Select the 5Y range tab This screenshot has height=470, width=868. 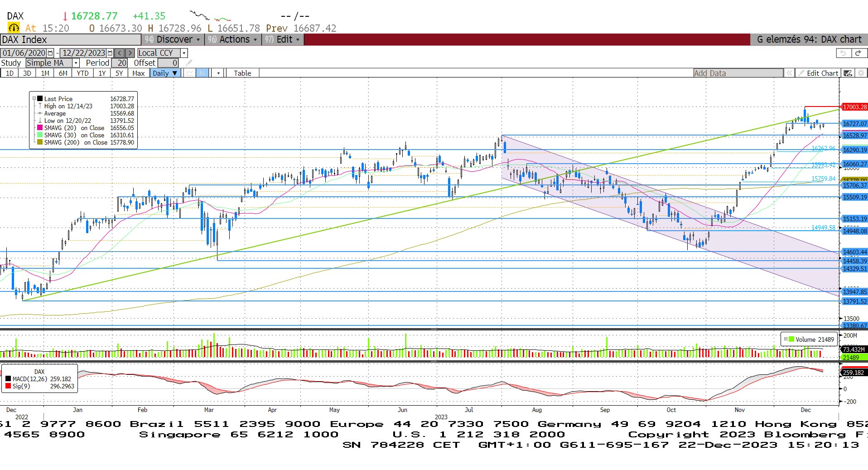(119, 73)
